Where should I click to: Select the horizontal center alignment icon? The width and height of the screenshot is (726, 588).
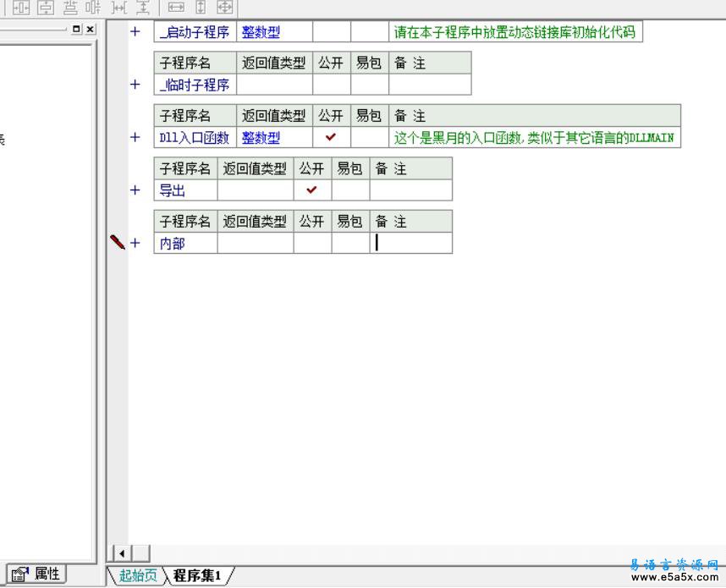22,8
